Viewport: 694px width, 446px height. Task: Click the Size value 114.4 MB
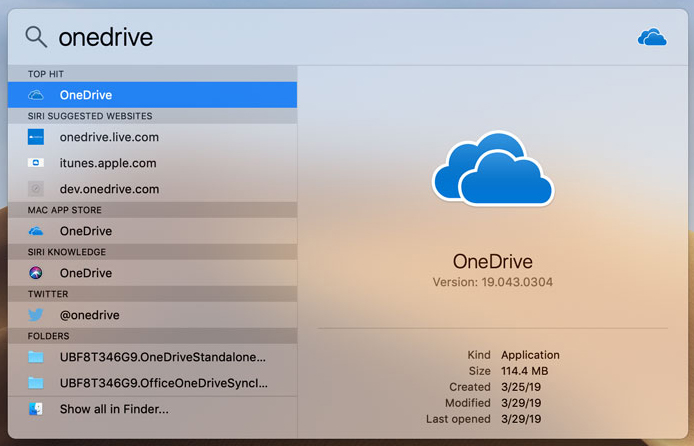524,371
